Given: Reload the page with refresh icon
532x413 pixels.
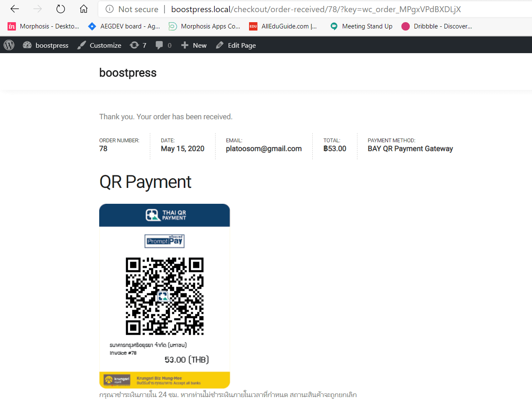Looking at the screenshot, I should [61, 9].
